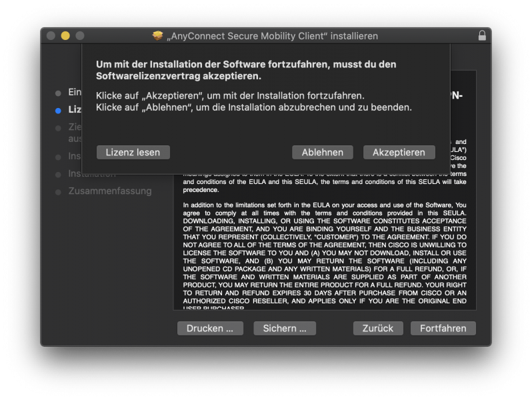Click the bold heading about Softwarelizenzvertrag
The image size is (532, 400).
[x=246, y=70]
